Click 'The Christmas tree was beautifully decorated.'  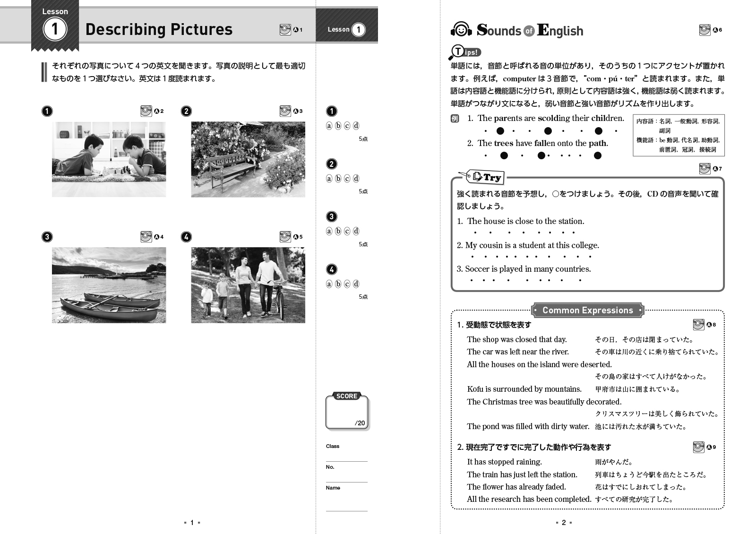pos(544,402)
